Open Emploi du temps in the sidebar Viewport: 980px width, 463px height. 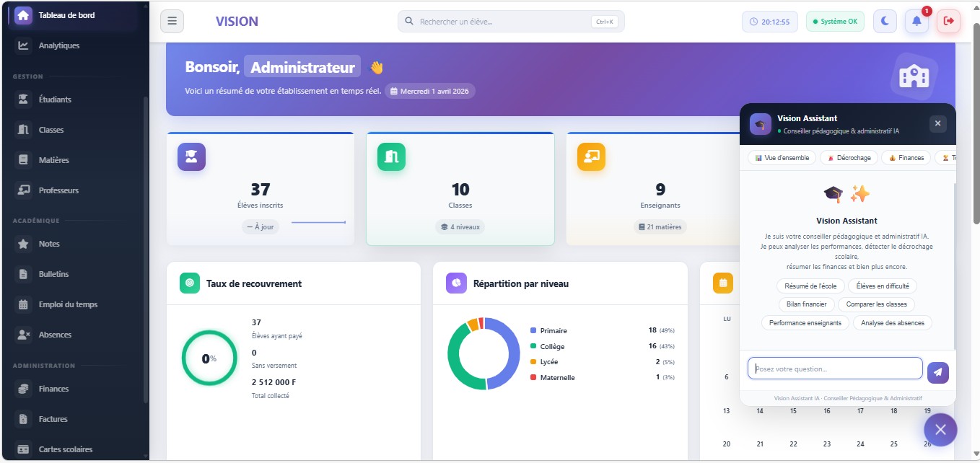(x=67, y=304)
